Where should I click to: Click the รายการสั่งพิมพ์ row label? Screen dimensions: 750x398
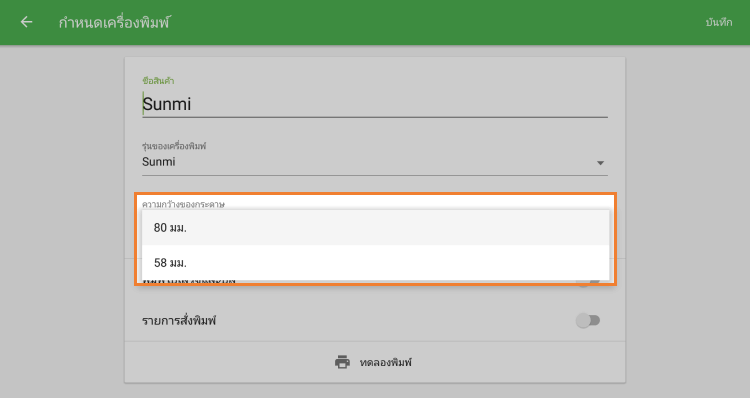(x=179, y=321)
